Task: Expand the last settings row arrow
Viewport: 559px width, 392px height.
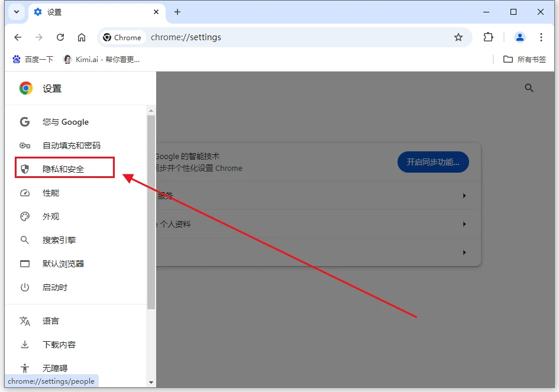Action: point(464,252)
